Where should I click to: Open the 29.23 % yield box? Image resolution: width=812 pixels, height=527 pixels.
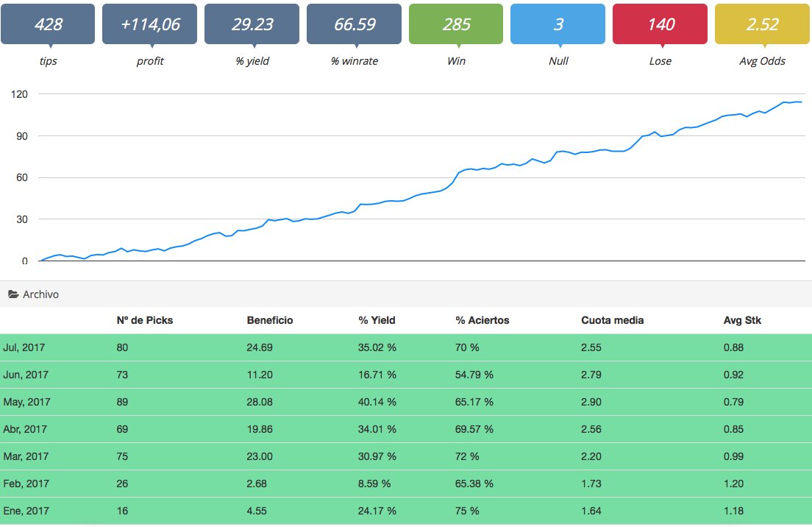click(x=252, y=24)
